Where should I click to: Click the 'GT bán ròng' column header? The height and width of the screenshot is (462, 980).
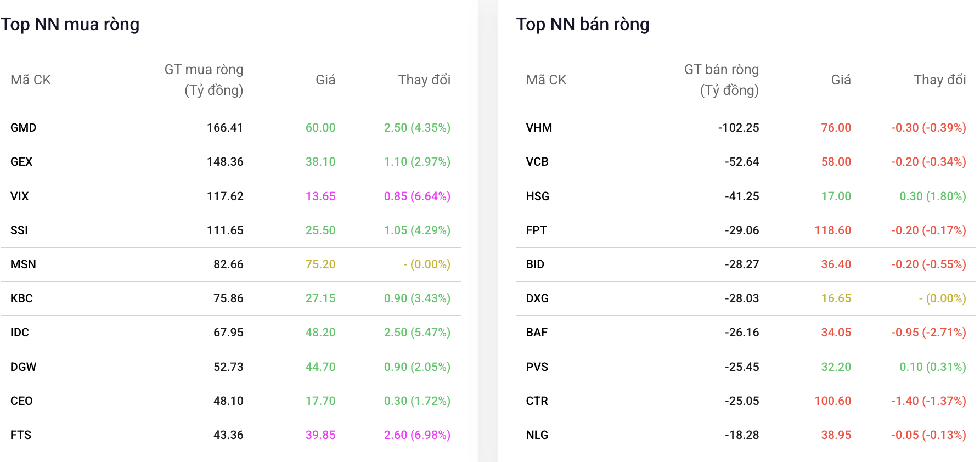pyautogui.click(x=721, y=80)
